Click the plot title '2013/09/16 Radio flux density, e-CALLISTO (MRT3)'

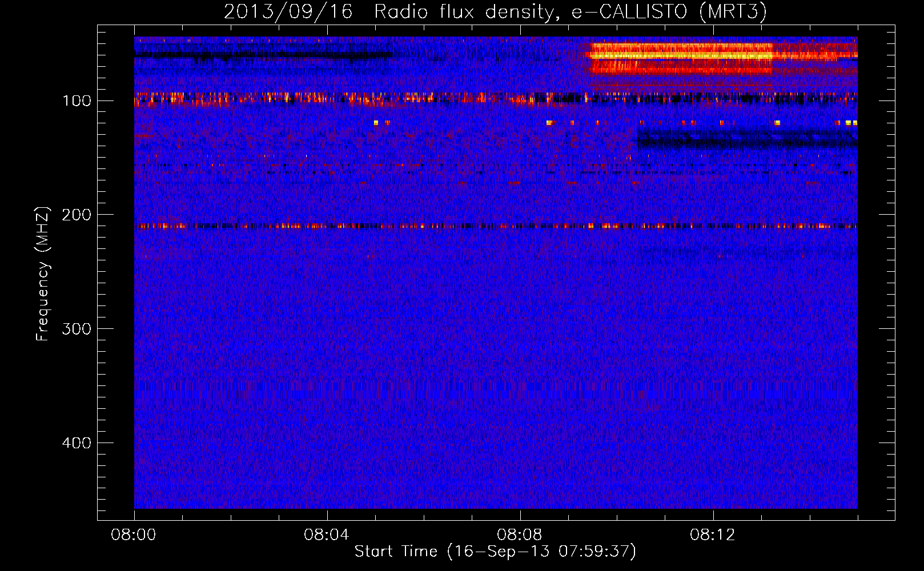point(495,12)
